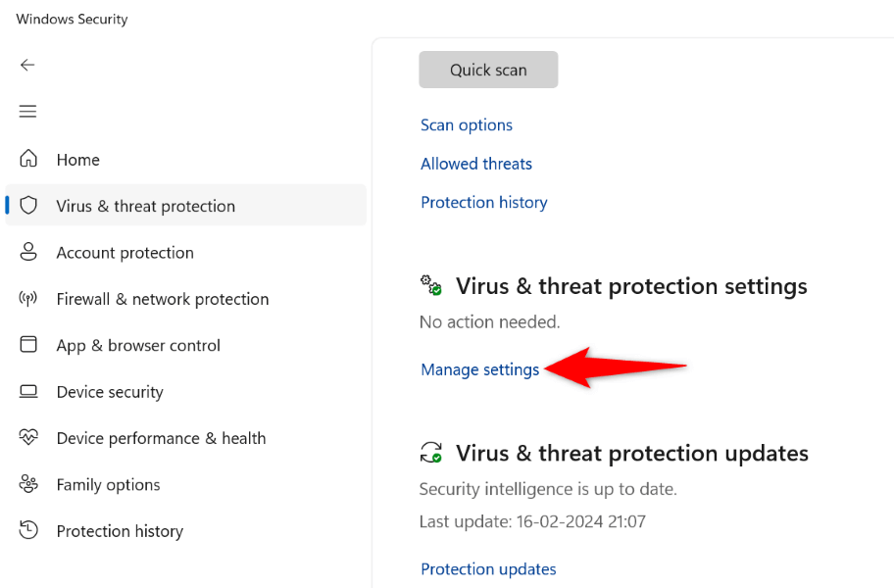Click the Firewall & network antenna icon
The height and width of the screenshot is (588, 894).
[28, 299]
